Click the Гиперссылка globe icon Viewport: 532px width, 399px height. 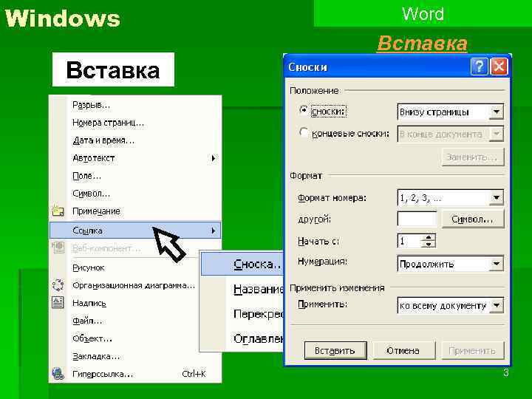coord(58,374)
